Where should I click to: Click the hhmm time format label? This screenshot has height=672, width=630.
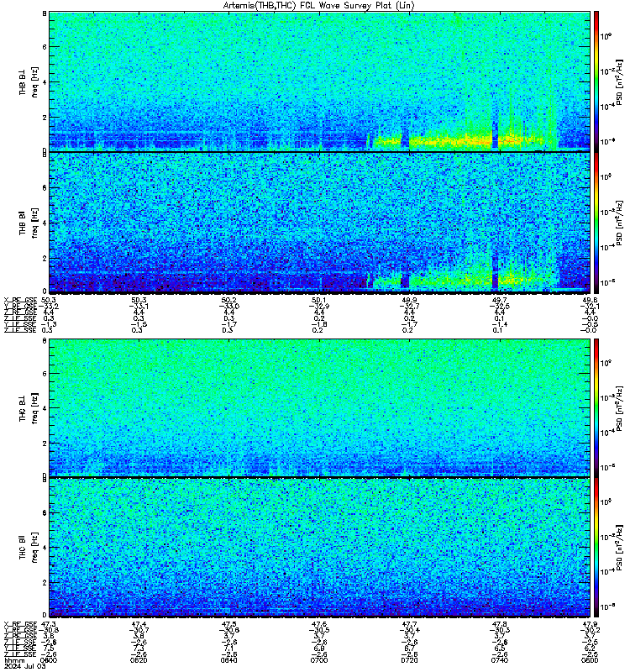14,660
